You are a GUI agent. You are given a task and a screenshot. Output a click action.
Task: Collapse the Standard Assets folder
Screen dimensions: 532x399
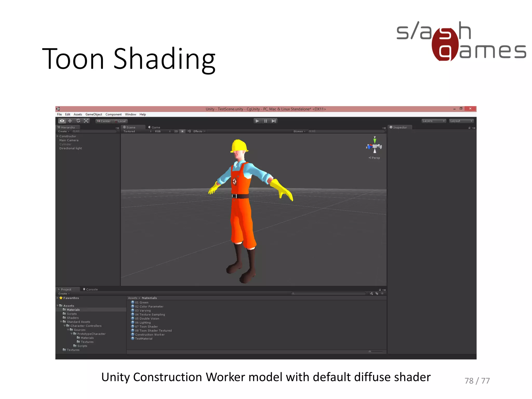[x=61, y=322]
